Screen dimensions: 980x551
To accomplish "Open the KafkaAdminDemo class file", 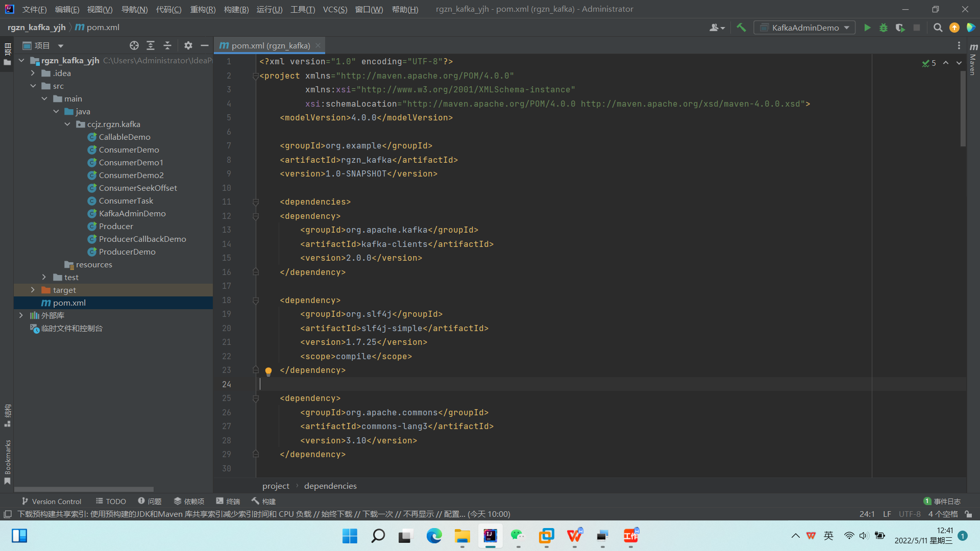I will [x=132, y=214].
